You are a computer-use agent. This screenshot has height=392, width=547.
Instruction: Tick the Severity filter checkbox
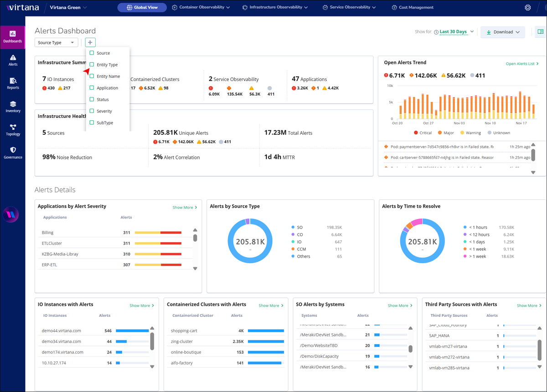(92, 111)
